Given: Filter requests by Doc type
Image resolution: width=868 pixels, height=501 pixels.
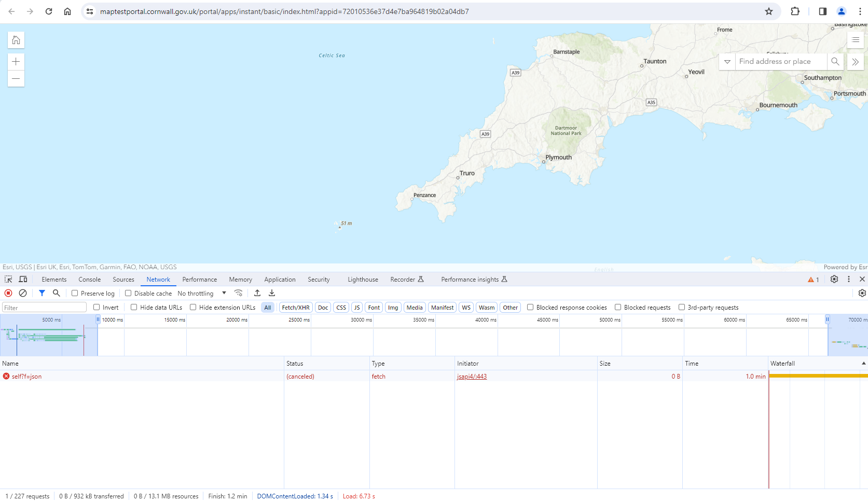Looking at the screenshot, I should pos(323,308).
